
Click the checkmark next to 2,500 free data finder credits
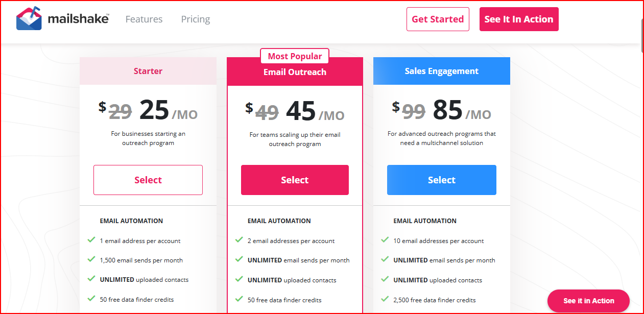click(x=386, y=299)
